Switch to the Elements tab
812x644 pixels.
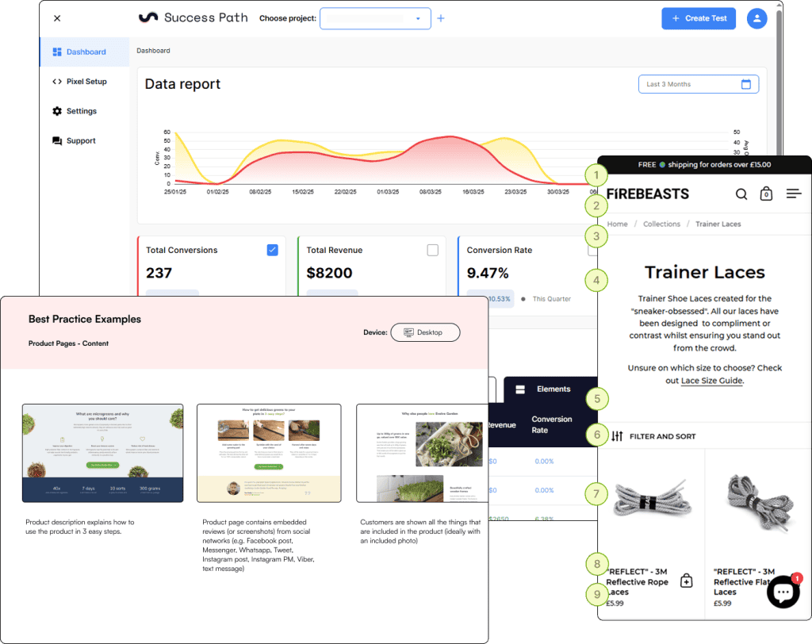click(x=550, y=389)
